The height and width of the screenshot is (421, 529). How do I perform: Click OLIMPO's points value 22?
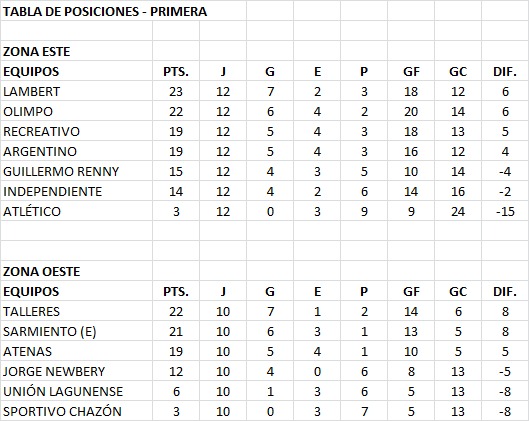coord(176,112)
